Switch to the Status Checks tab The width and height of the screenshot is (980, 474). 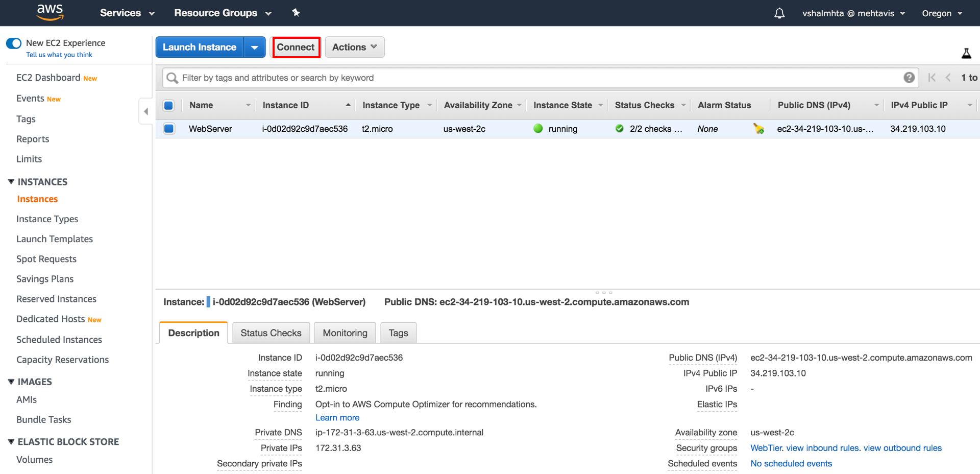point(271,333)
